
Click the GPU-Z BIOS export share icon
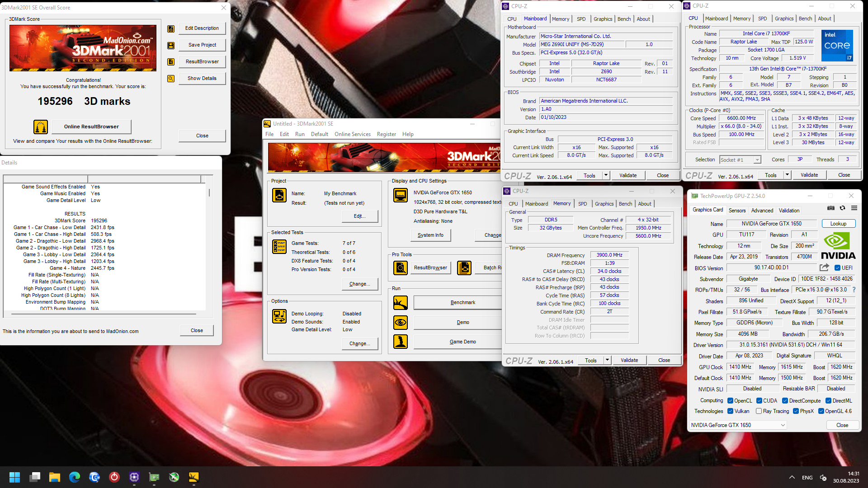pos(825,267)
